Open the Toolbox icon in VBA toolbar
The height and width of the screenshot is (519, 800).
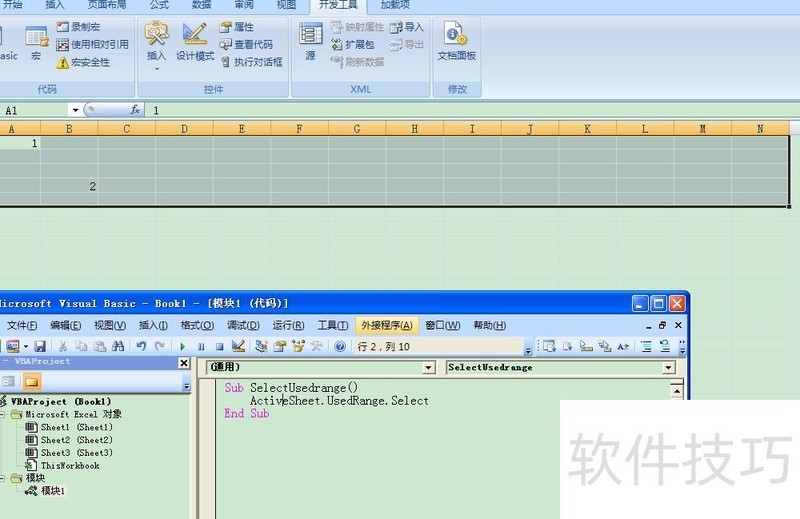(316, 347)
